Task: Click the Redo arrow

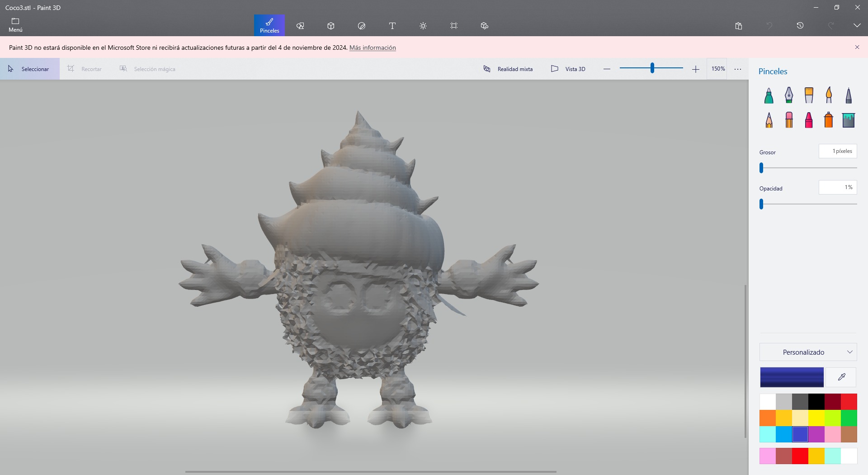Action: tap(831, 26)
